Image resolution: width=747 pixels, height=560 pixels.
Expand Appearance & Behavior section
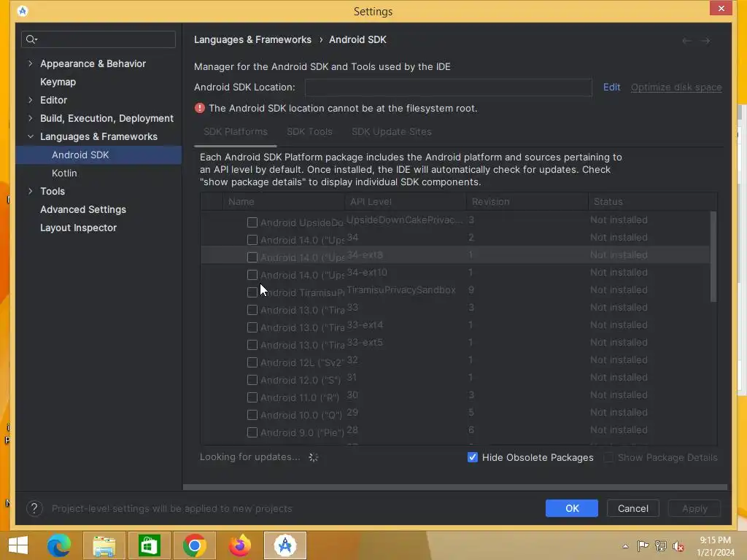point(31,63)
